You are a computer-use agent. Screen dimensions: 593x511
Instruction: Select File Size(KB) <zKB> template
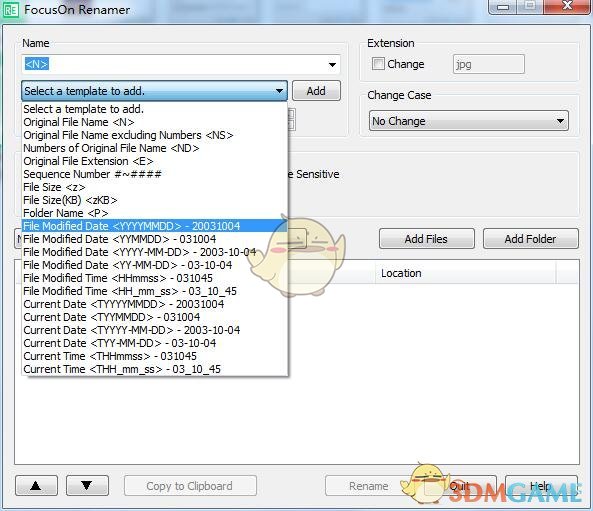154,200
